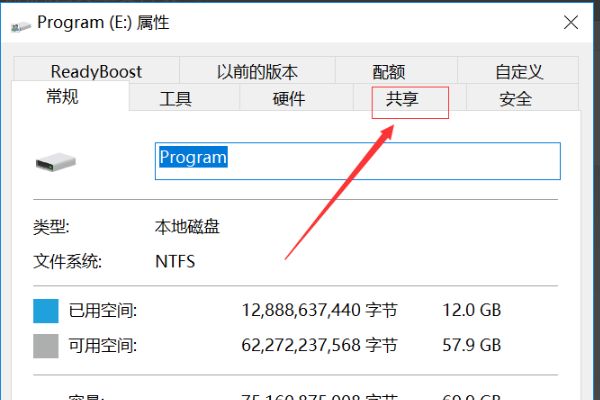Click the disk drive icon beside name field
This screenshot has width=600, height=400.
tap(56, 162)
